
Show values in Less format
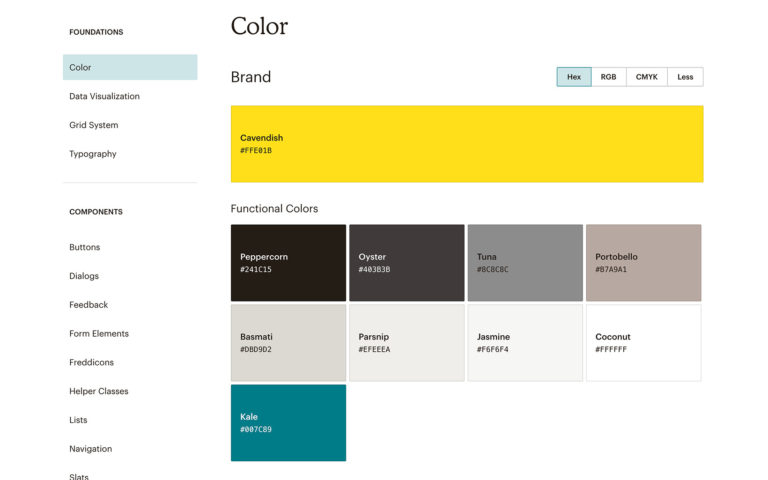click(685, 77)
